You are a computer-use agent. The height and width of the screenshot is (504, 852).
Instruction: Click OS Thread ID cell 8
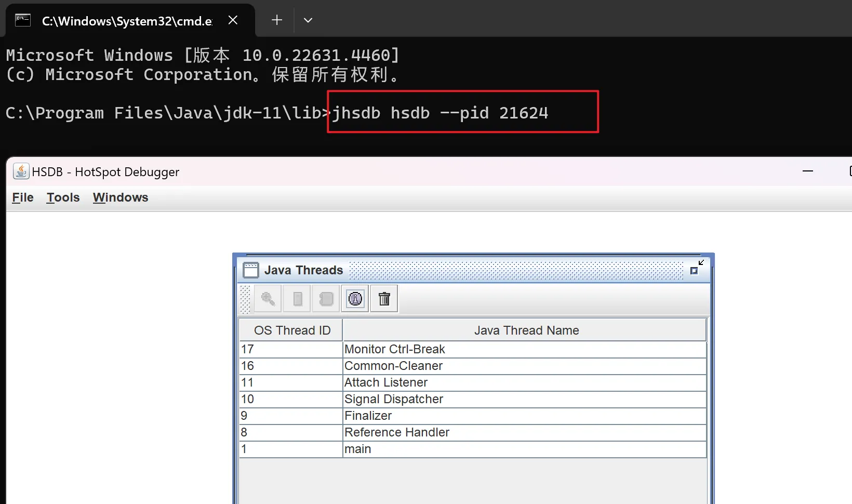tap(291, 432)
